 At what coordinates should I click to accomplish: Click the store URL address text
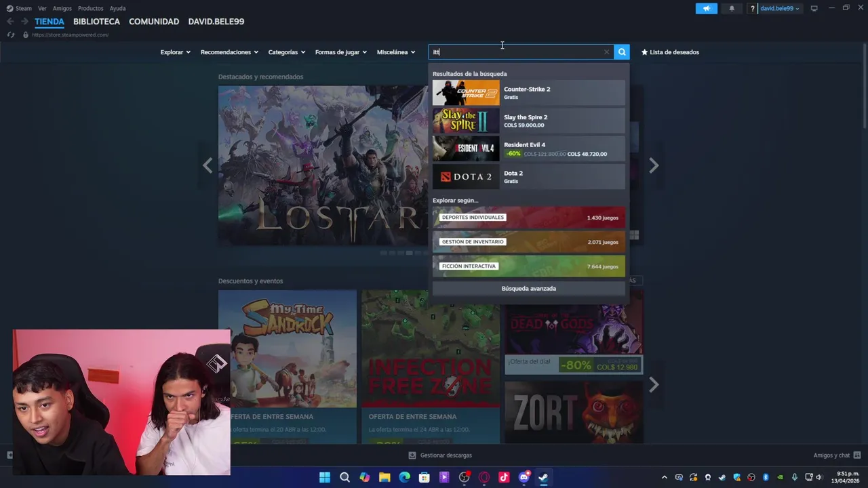[x=70, y=35]
